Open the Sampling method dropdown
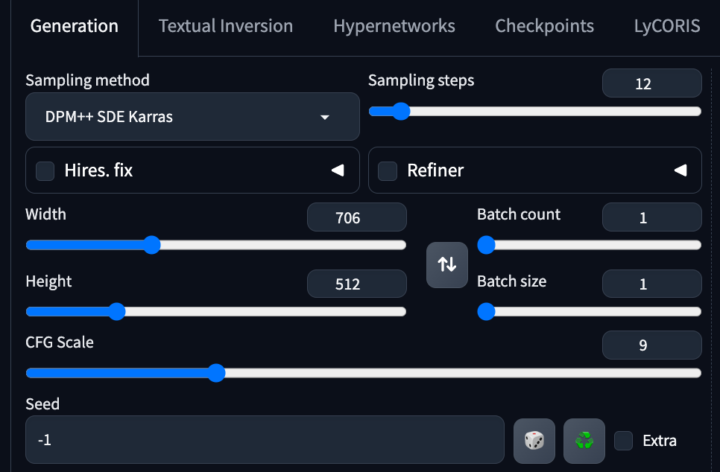This screenshot has width=720, height=472. pyautogui.click(x=192, y=117)
